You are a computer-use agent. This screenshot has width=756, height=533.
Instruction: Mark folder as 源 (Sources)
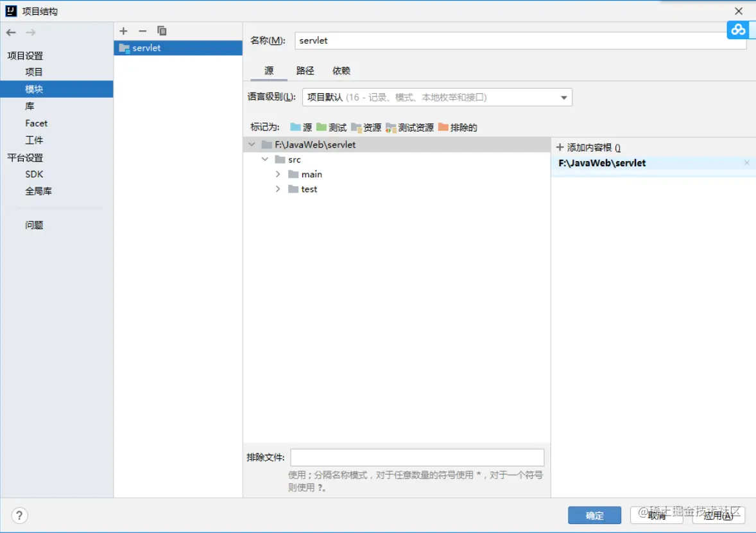tap(302, 127)
